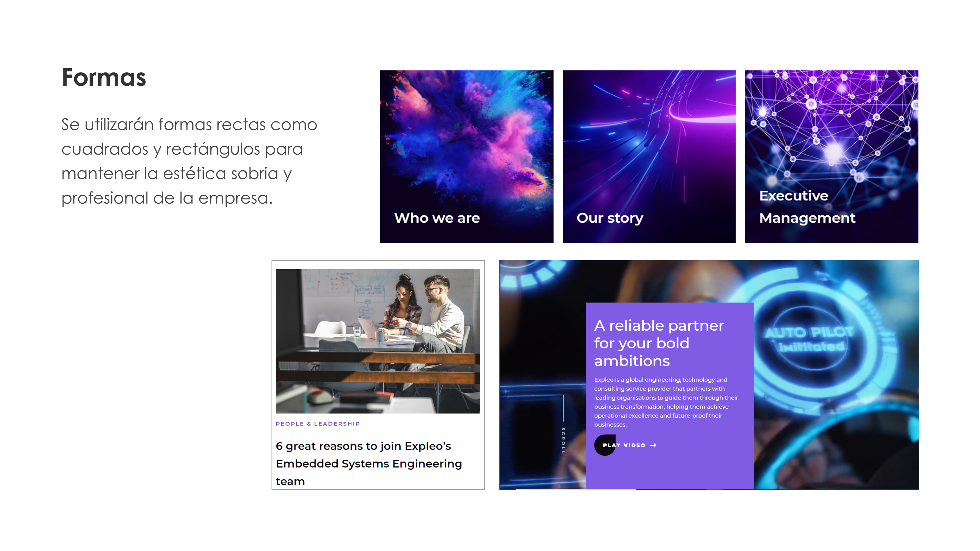
Task: Open the "6 great reasons to join Expleo's" article
Action: point(363,446)
